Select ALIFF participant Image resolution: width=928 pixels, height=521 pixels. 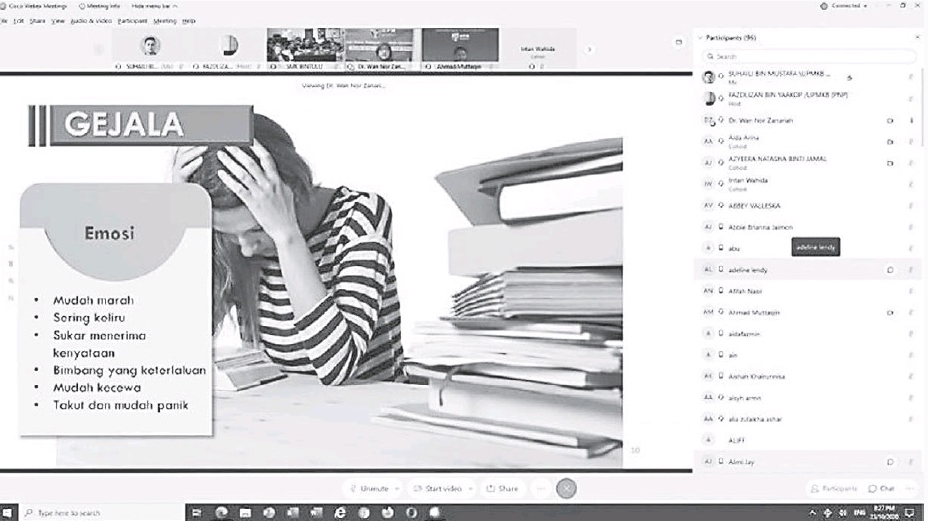click(x=808, y=440)
